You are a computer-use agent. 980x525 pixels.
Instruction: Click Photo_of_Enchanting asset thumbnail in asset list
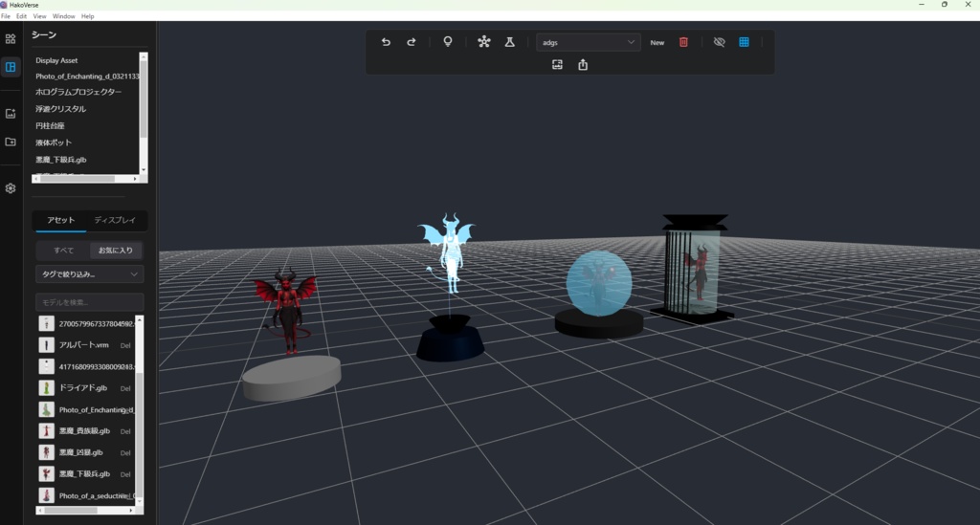pyautogui.click(x=46, y=409)
